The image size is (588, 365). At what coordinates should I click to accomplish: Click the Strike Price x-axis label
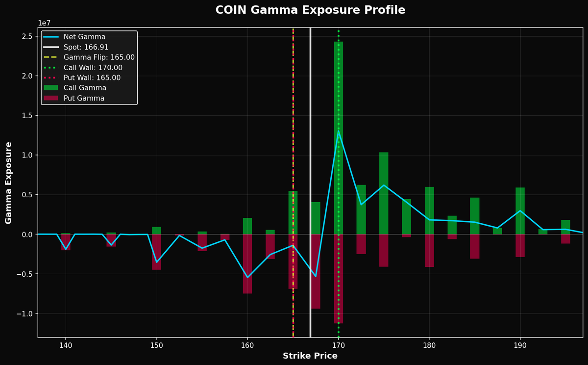[310, 356]
